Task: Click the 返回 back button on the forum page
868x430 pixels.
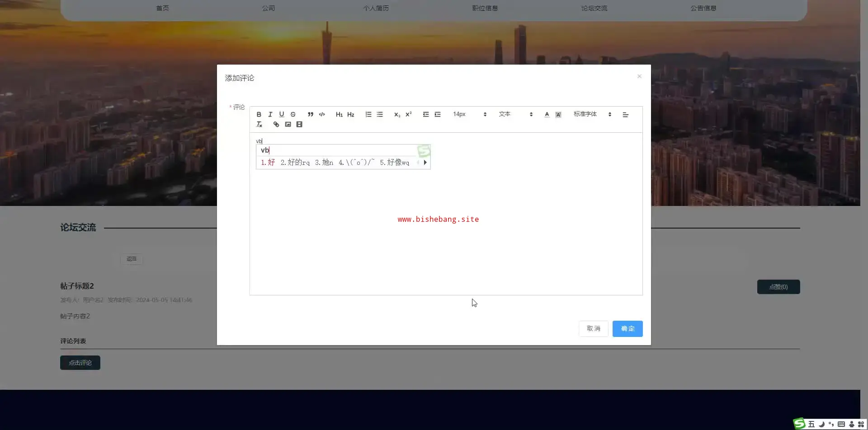Action: (x=132, y=259)
